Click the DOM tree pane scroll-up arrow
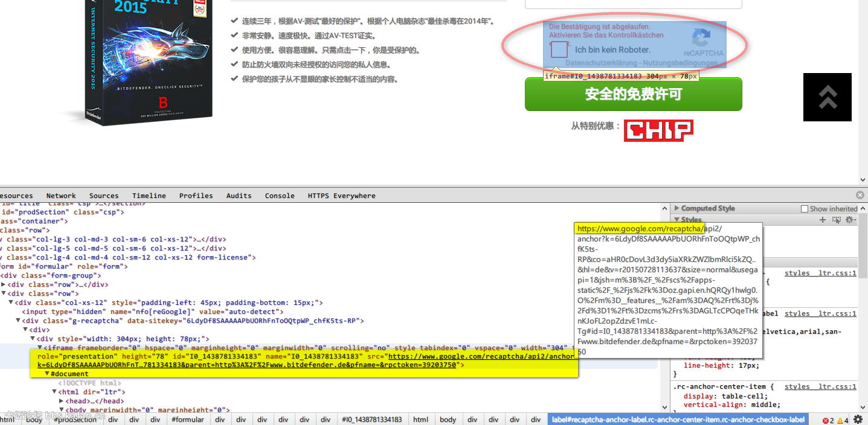The image size is (868, 425). pyautogui.click(x=666, y=207)
